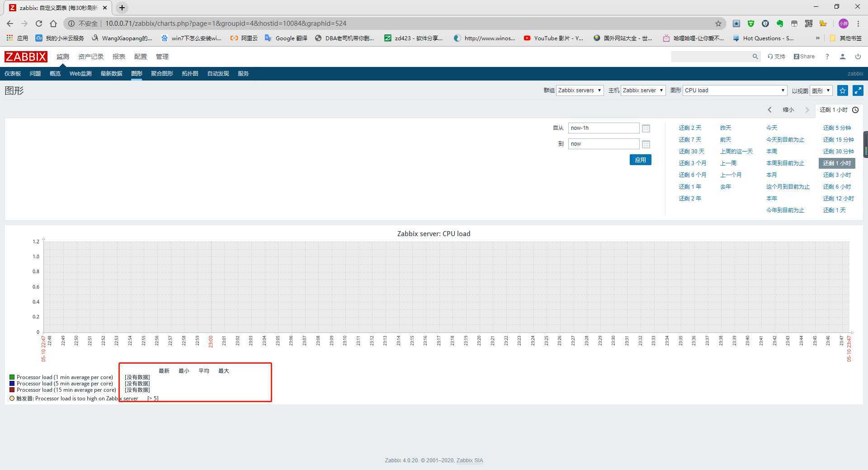Screen dimensions: 868x470
Task: Select the last 7 days range
Action: [690, 140]
